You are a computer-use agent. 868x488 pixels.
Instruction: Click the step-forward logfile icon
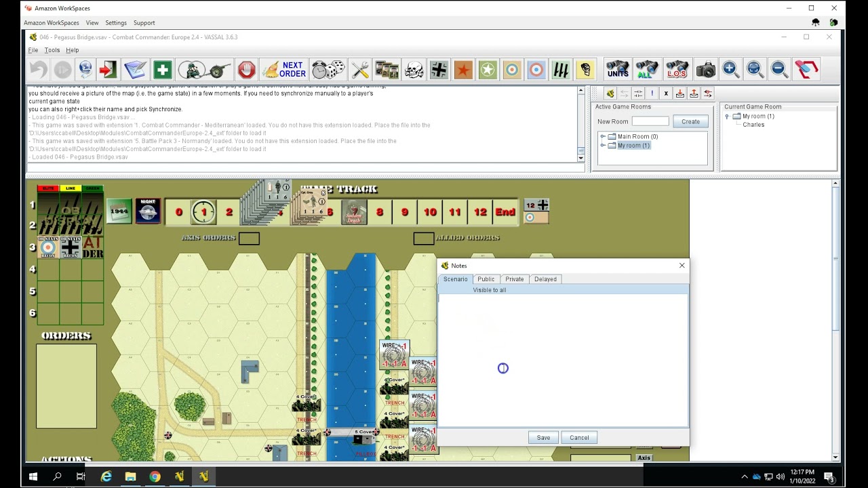coord(62,69)
